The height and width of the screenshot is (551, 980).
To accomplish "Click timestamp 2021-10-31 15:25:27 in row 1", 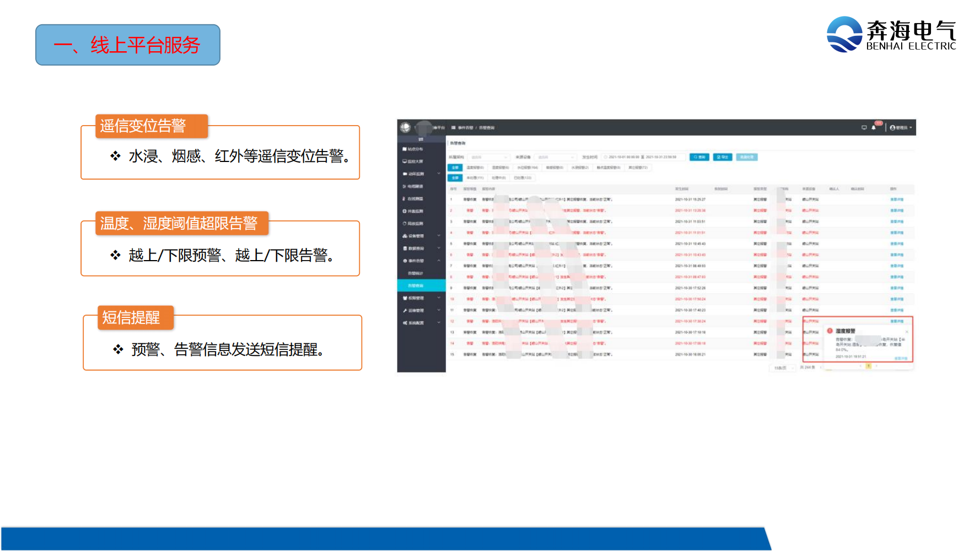I will tap(690, 199).
